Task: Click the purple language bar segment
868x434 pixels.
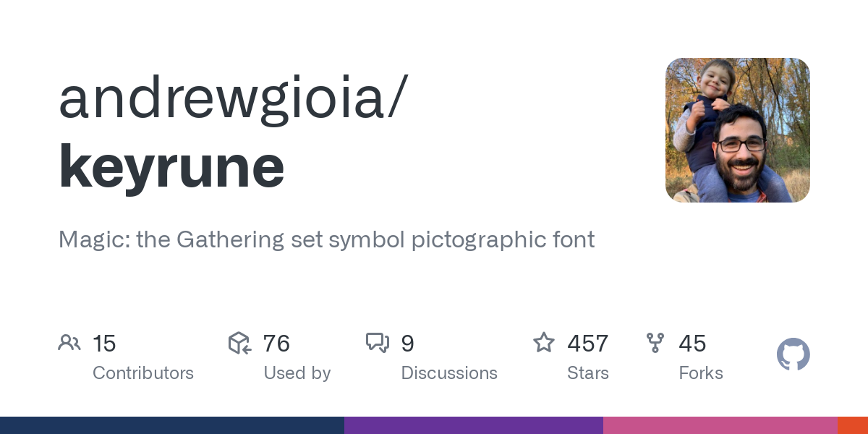Action: [474, 425]
